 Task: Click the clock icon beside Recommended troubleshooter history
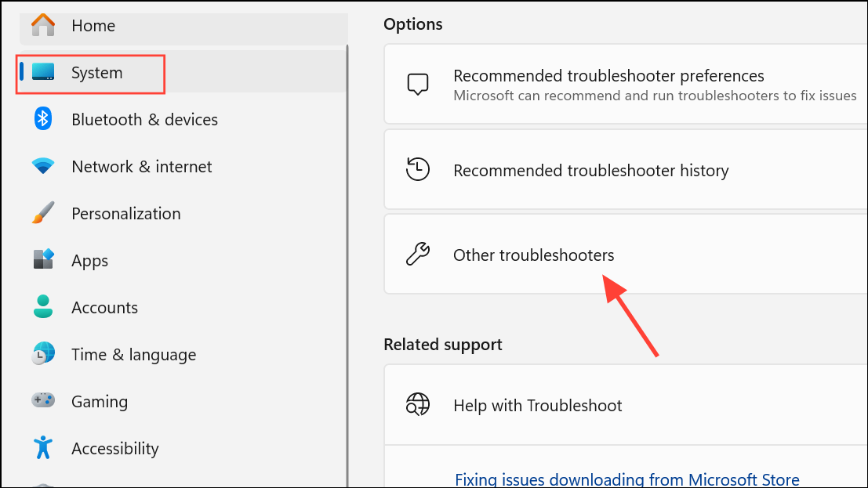click(418, 168)
